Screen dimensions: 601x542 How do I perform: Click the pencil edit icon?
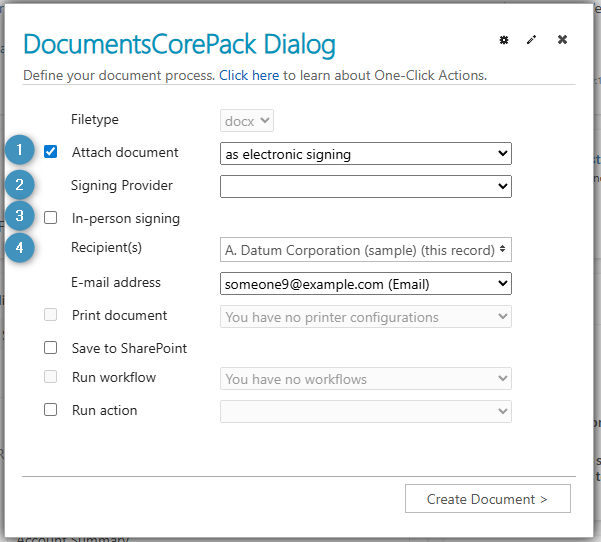pos(532,40)
